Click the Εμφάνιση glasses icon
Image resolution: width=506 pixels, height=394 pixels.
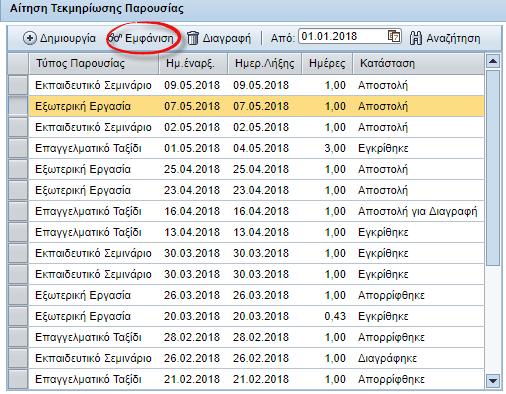click(116, 38)
